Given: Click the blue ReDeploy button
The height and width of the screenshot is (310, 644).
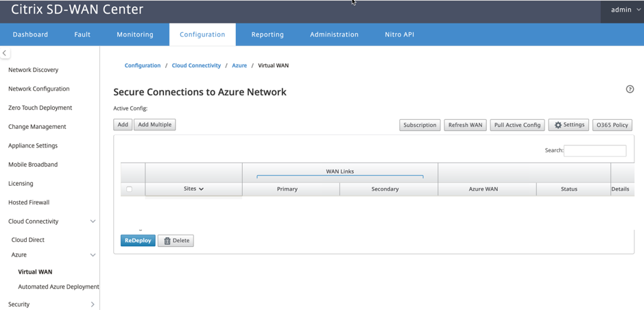Looking at the screenshot, I should pyautogui.click(x=138, y=241).
